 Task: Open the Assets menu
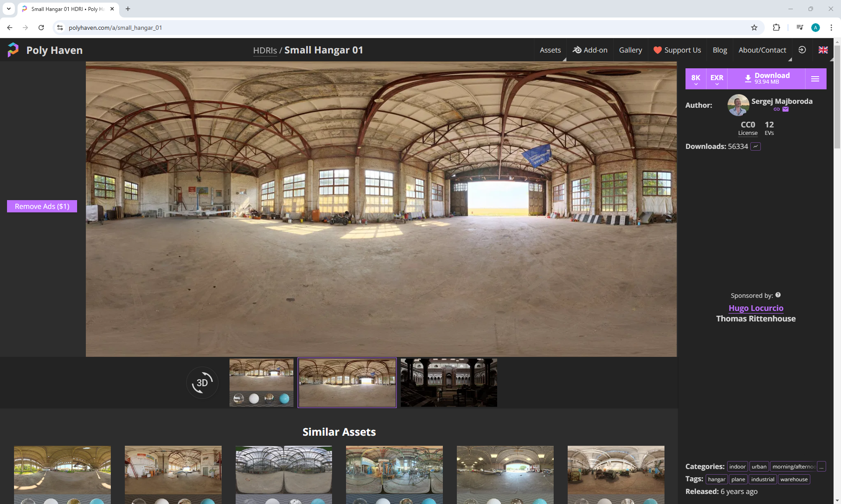550,50
